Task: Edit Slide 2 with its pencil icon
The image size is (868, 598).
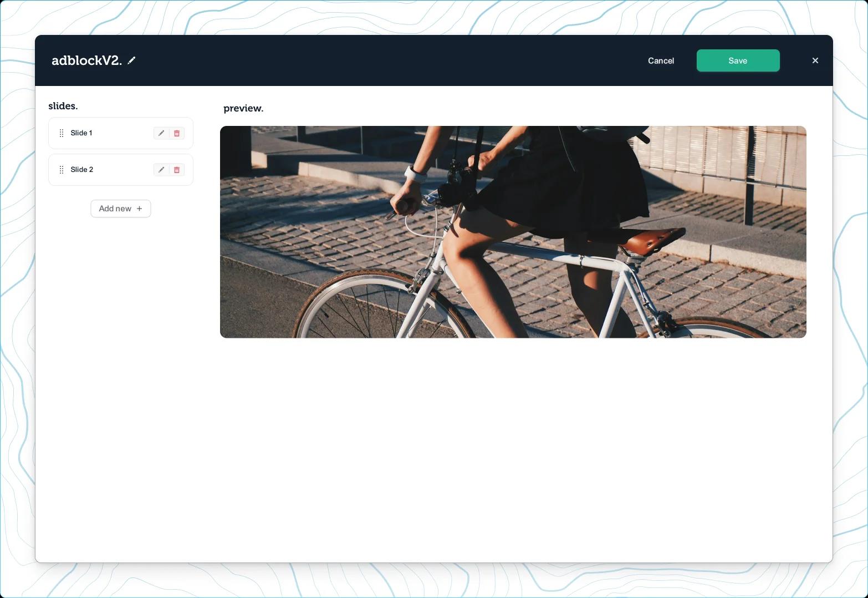Action: [161, 170]
